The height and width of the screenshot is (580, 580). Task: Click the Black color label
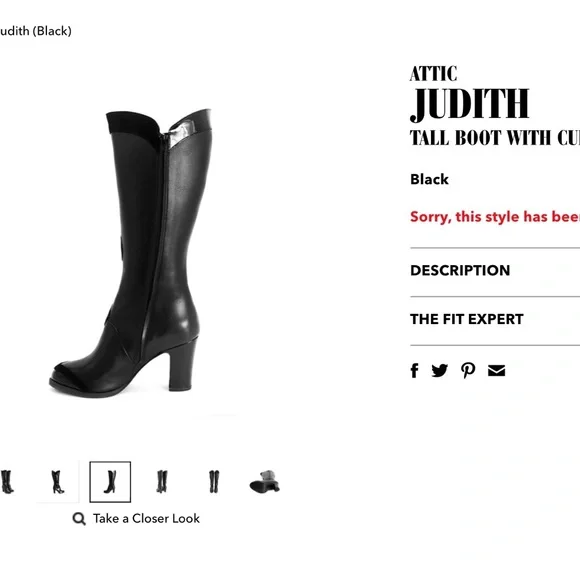[x=429, y=179]
